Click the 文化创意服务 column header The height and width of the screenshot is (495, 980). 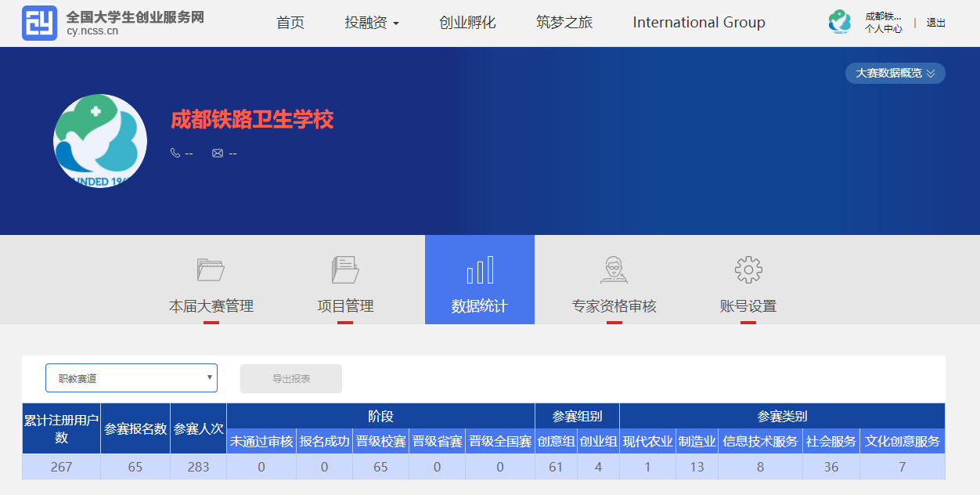coord(903,441)
